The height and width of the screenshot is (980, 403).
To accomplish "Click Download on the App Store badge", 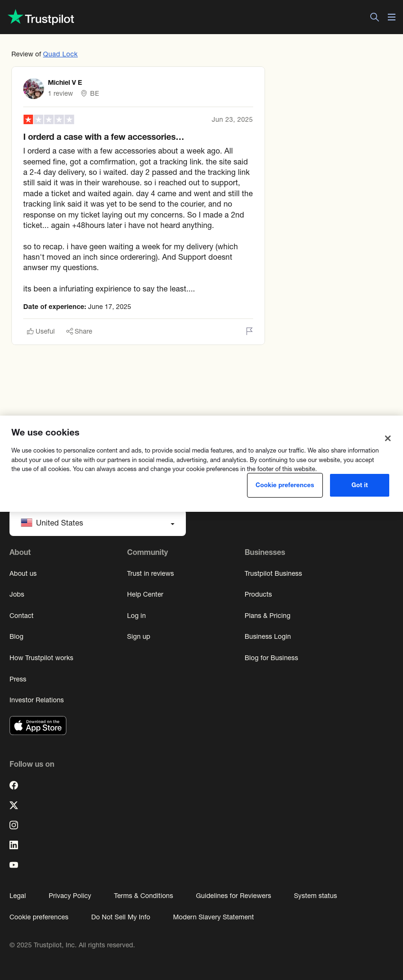I will [x=38, y=726].
